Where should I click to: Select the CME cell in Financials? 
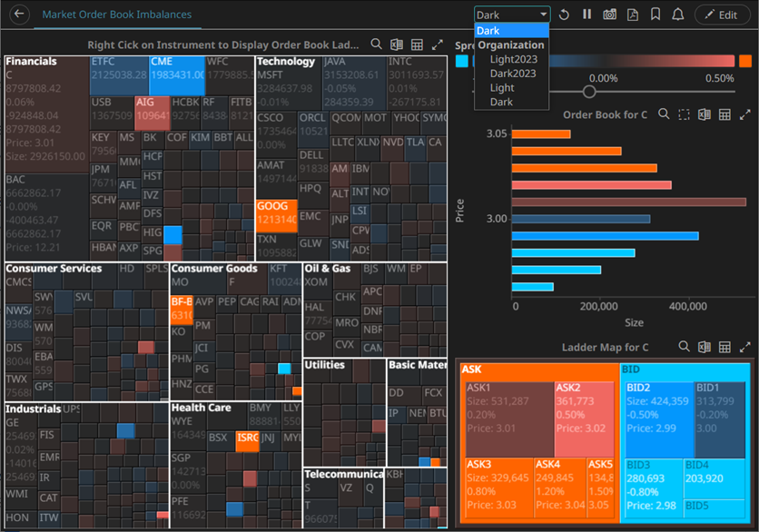coord(177,75)
